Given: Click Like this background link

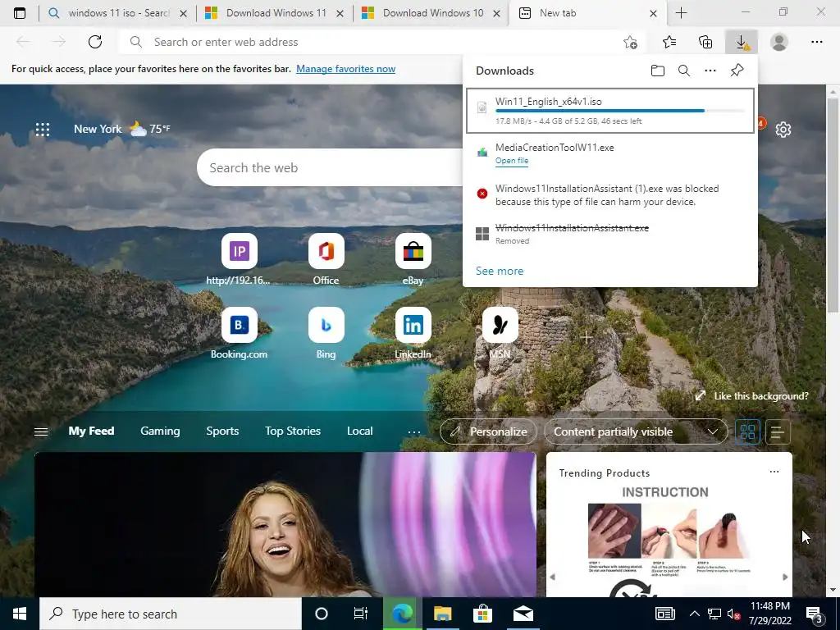Looking at the screenshot, I should pos(751,396).
